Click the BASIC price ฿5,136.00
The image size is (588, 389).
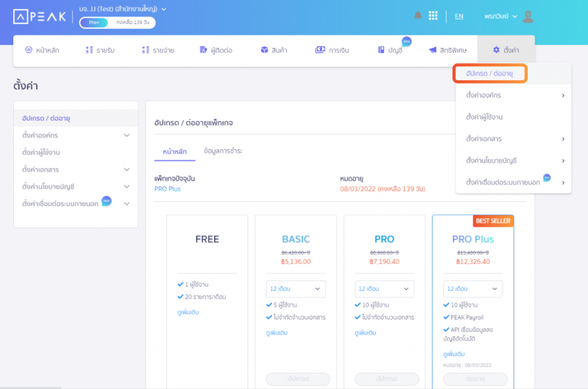pos(296,262)
